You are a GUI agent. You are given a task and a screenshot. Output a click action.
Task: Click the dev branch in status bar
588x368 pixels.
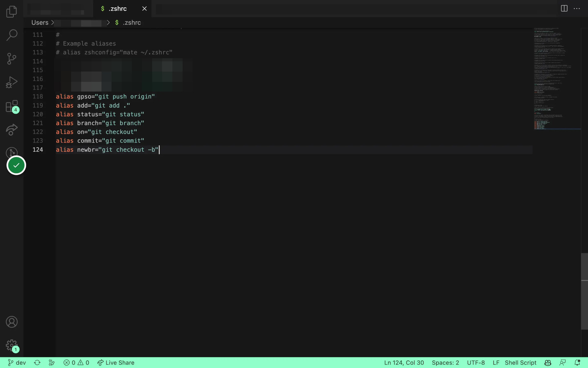tap(17, 363)
